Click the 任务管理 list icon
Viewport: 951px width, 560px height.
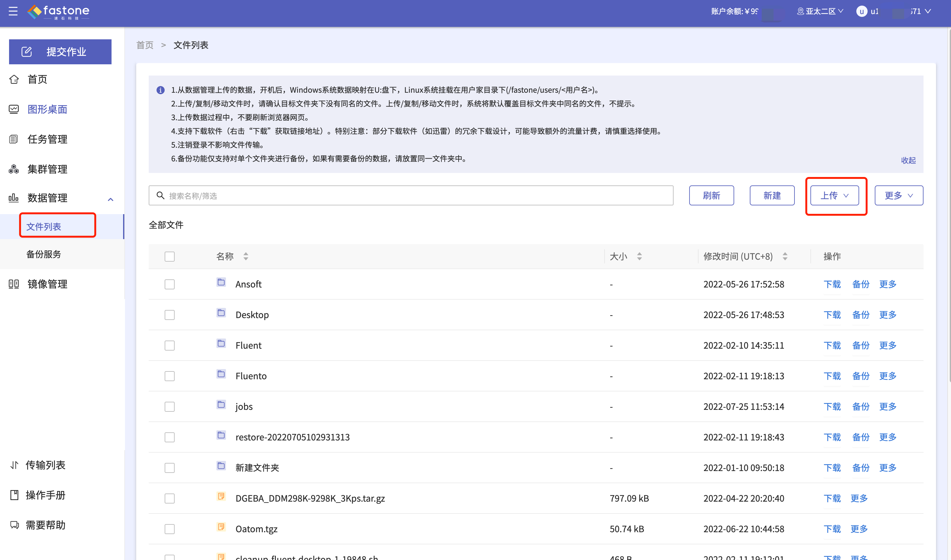(x=14, y=139)
